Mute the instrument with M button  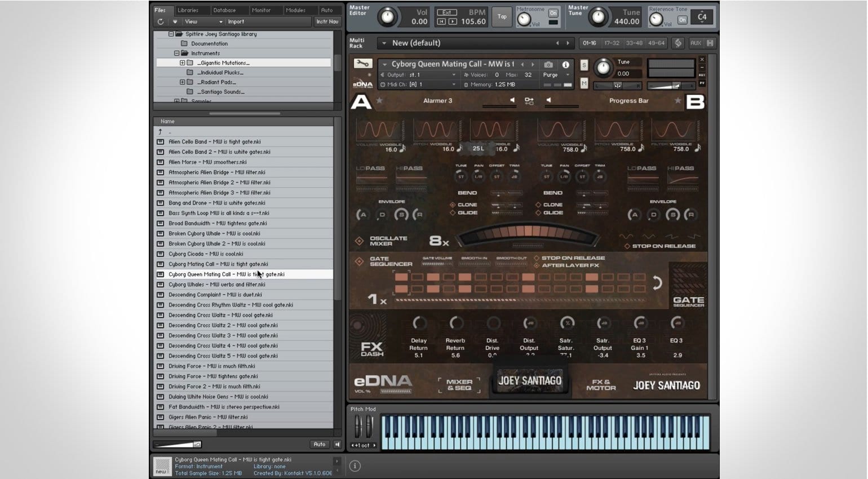pos(584,83)
